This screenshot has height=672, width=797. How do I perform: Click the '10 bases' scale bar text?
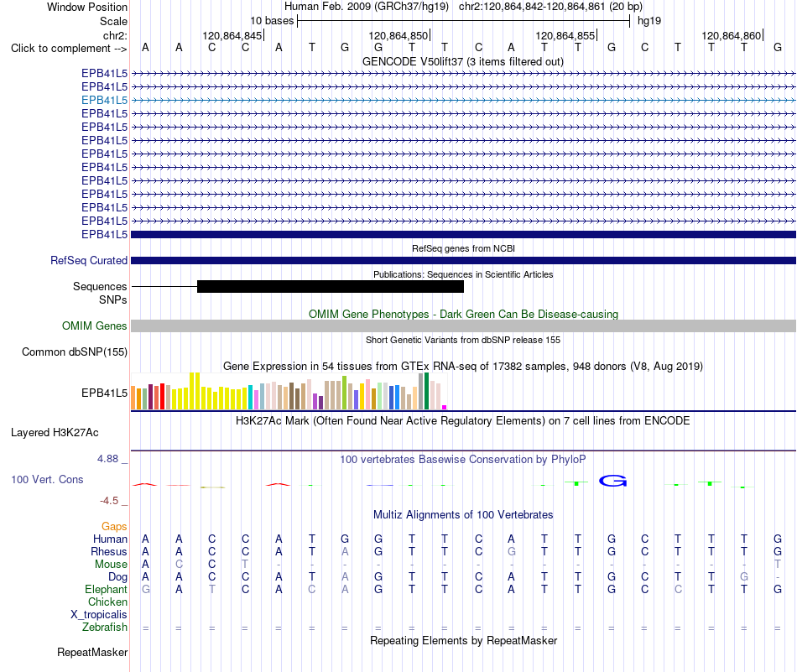pyautogui.click(x=272, y=21)
